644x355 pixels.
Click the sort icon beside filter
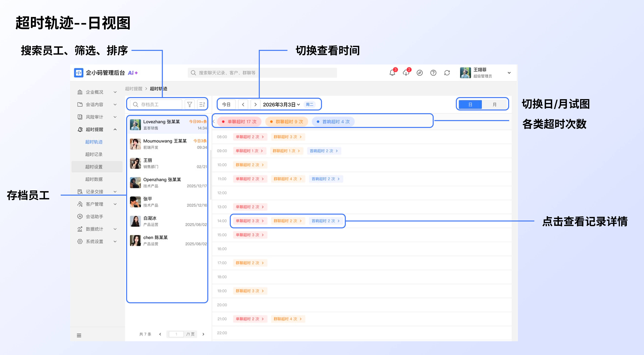pyautogui.click(x=202, y=104)
